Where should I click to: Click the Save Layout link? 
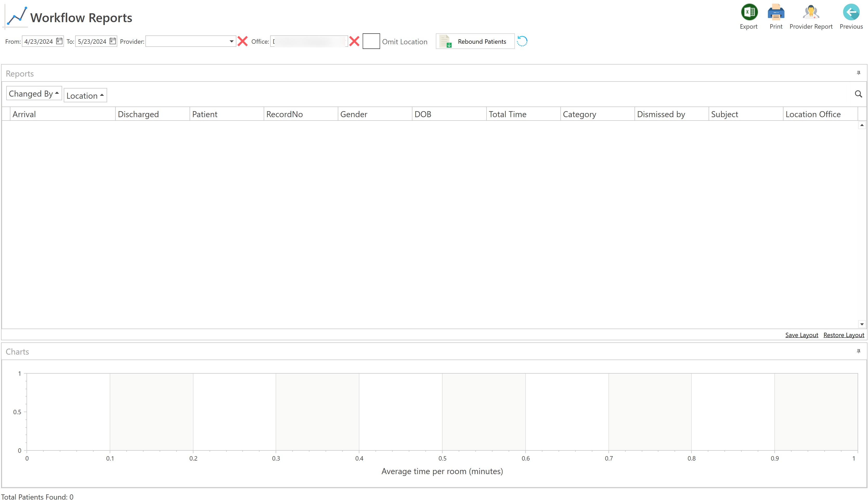(x=801, y=335)
